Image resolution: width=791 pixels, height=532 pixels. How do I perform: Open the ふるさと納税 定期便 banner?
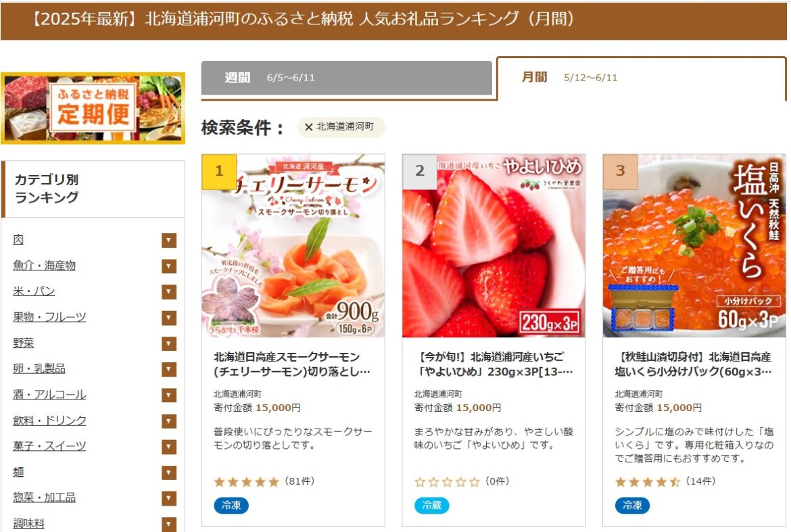93,108
